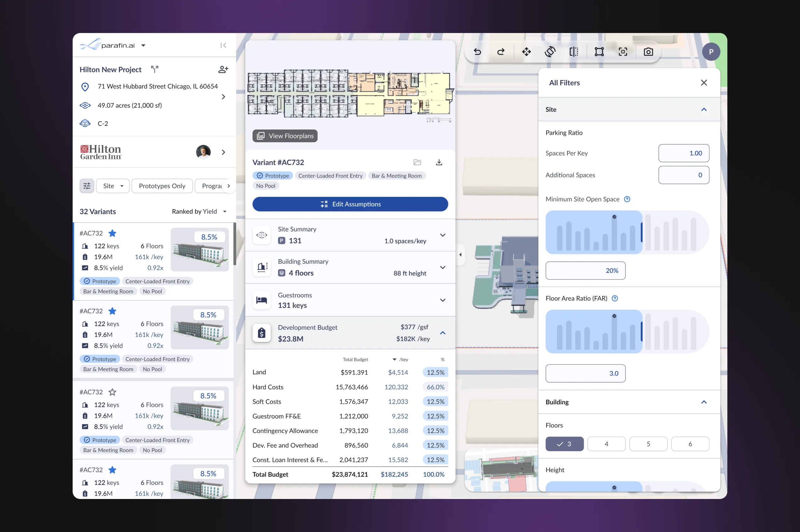
Task: Click the Floor Area Ratio histogram slider
Action: [x=627, y=331]
